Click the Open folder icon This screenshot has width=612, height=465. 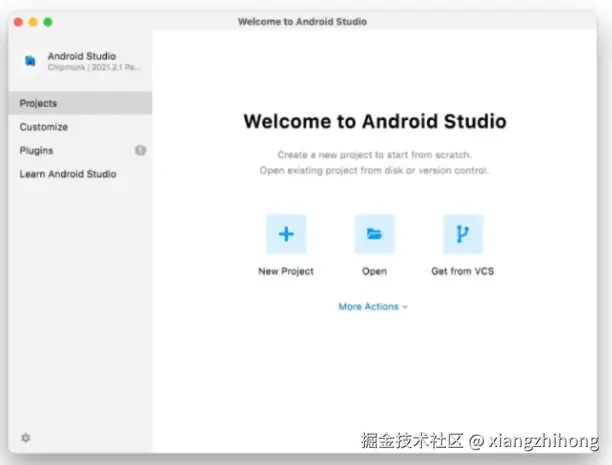tap(375, 234)
